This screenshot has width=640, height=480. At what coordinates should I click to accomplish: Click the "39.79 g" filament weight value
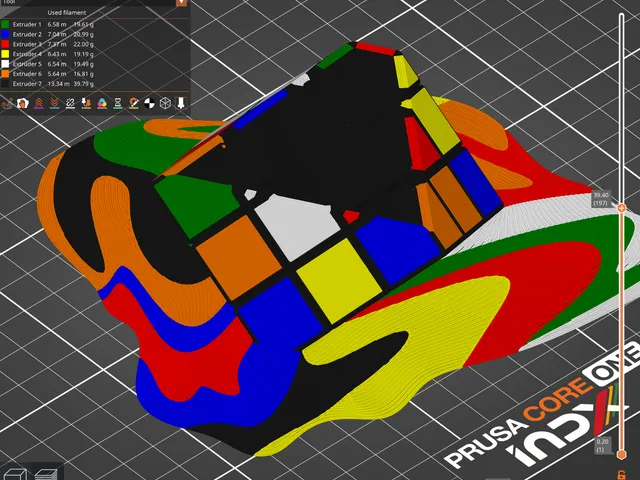pyautogui.click(x=83, y=84)
